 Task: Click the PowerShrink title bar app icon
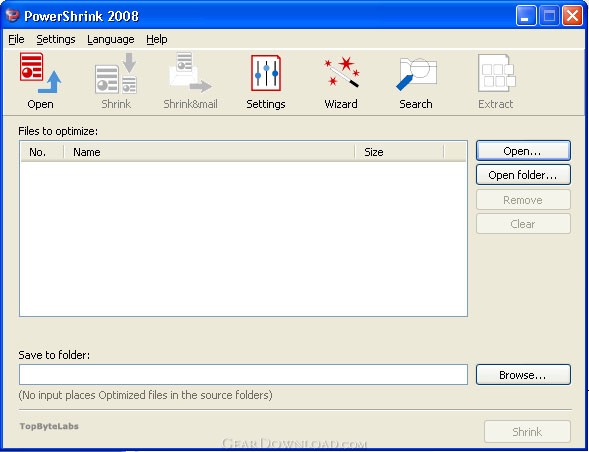pos(12,16)
